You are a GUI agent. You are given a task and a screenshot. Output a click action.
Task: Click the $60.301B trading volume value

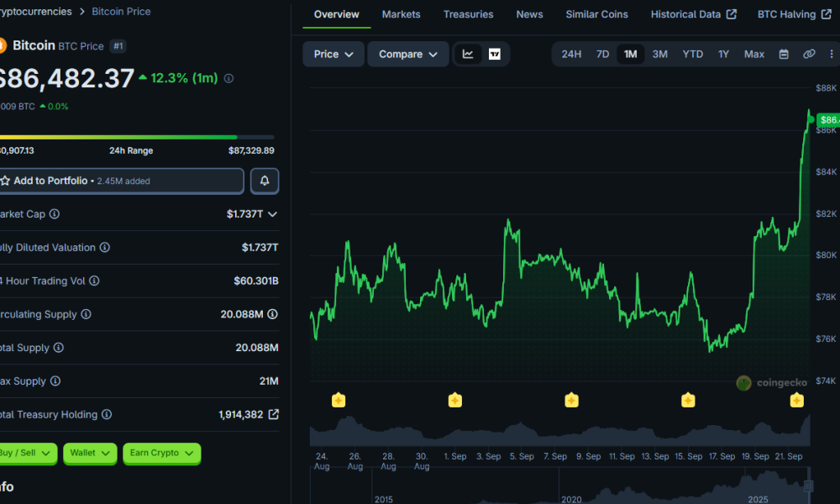tap(256, 281)
